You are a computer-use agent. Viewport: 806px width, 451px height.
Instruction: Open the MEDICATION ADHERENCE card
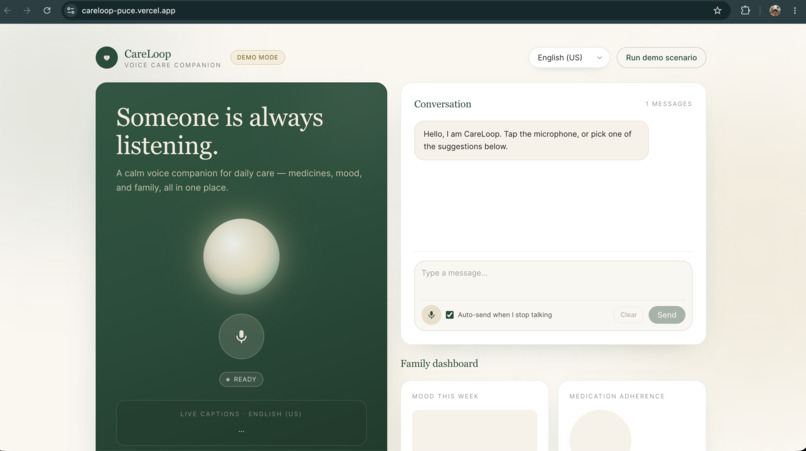(x=632, y=416)
